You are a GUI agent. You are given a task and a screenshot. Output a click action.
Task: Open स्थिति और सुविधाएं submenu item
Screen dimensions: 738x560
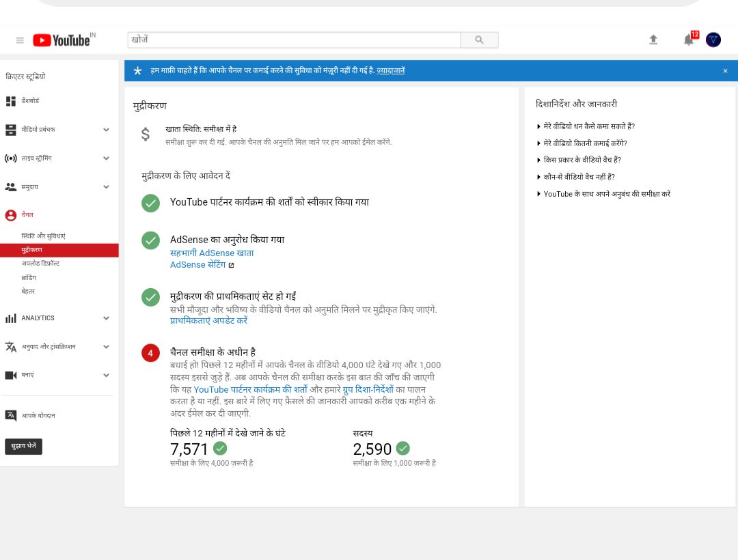click(x=43, y=236)
